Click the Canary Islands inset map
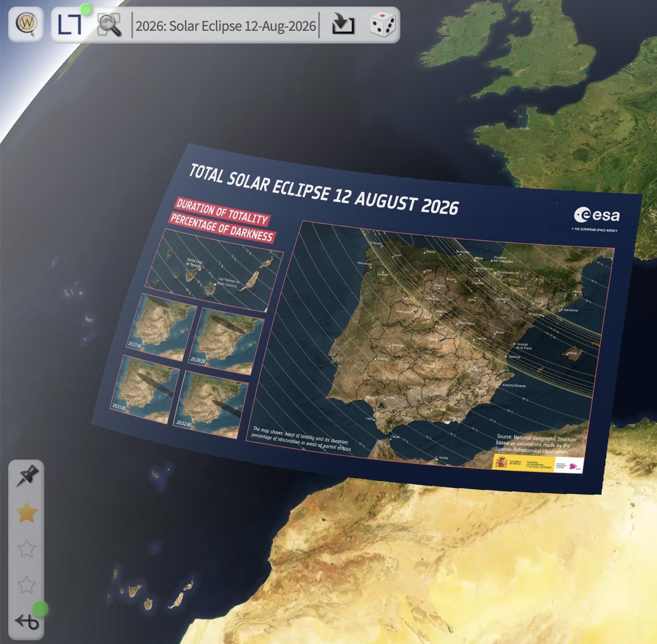 tap(214, 271)
